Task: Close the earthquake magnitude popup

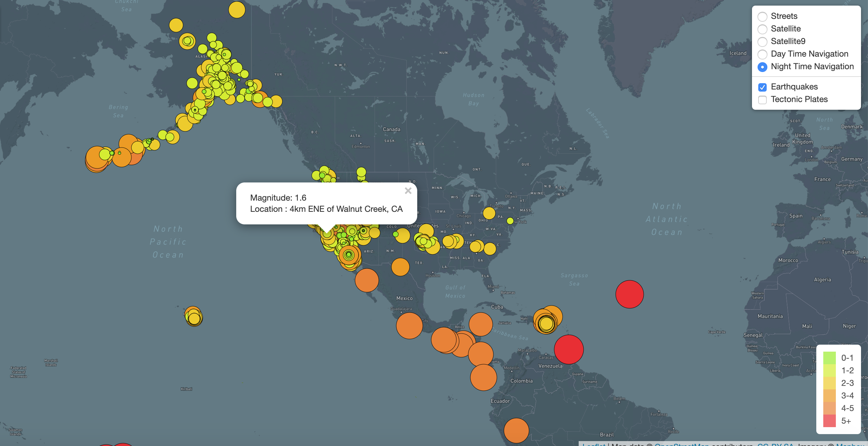Action: tap(408, 191)
